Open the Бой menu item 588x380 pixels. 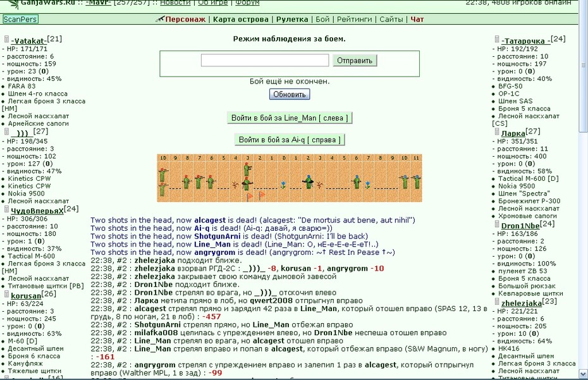(322, 19)
